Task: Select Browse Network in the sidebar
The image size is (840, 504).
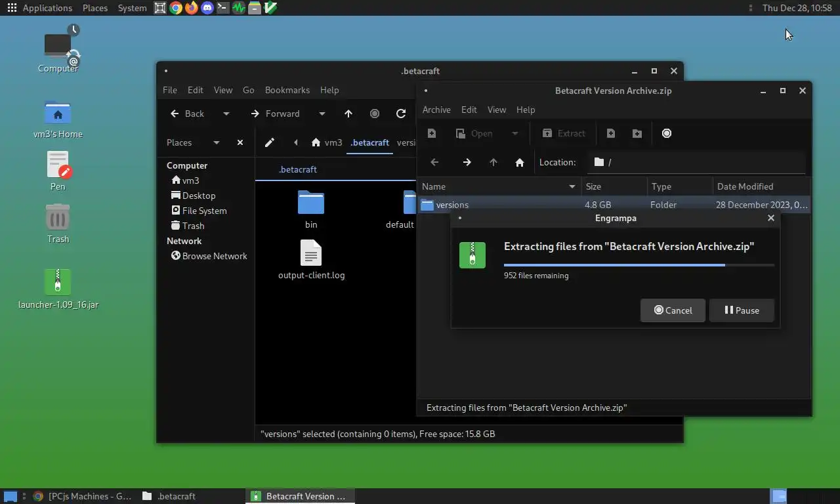Action: (x=209, y=256)
